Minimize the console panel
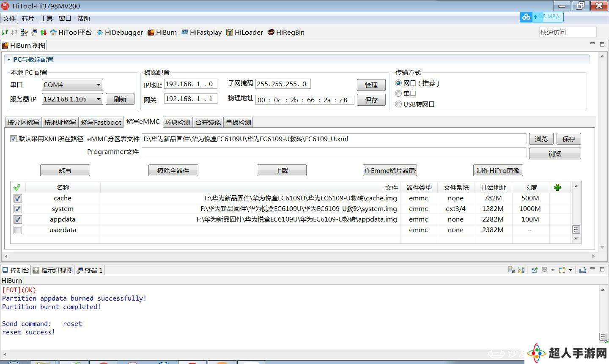The width and height of the screenshot is (609, 364). [593, 268]
